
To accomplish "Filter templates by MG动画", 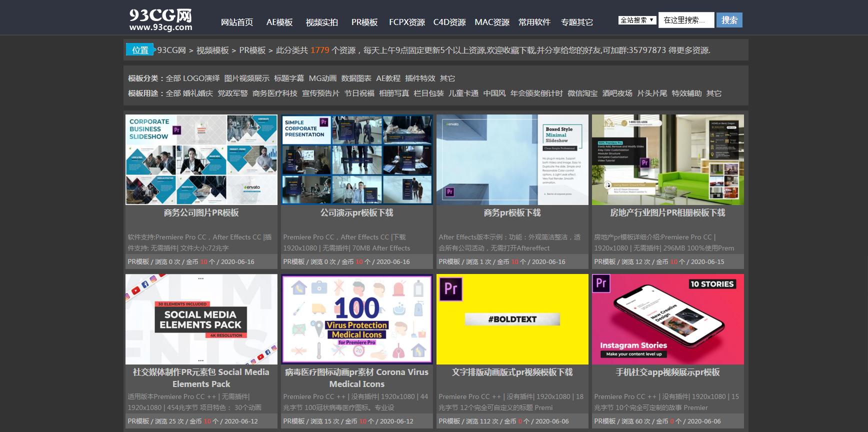I will click(322, 78).
